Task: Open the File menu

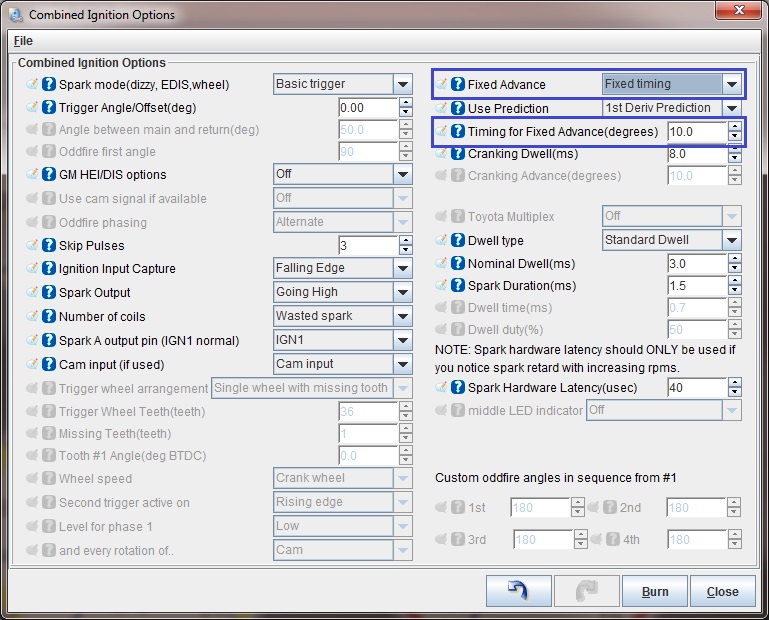Action: point(23,41)
